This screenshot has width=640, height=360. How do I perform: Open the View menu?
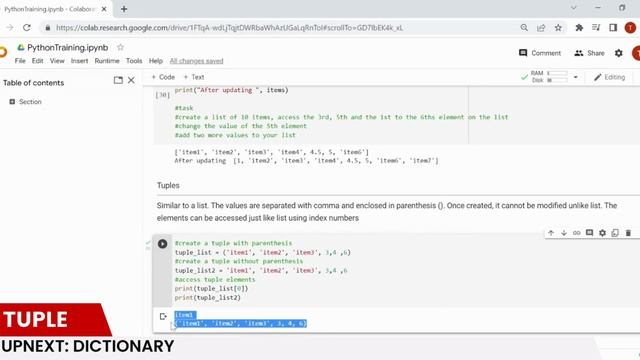click(57, 61)
